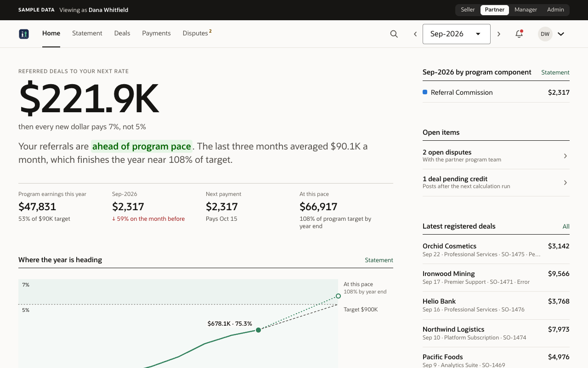Open the Northwind Logistics deal
Viewport: 588px width, 368px height.
(x=496, y=333)
